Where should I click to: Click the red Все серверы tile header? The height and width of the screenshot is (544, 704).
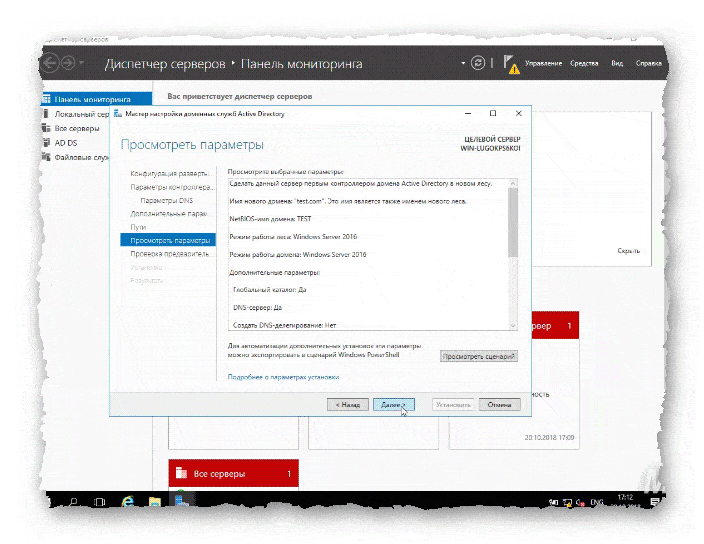tap(233, 473)
